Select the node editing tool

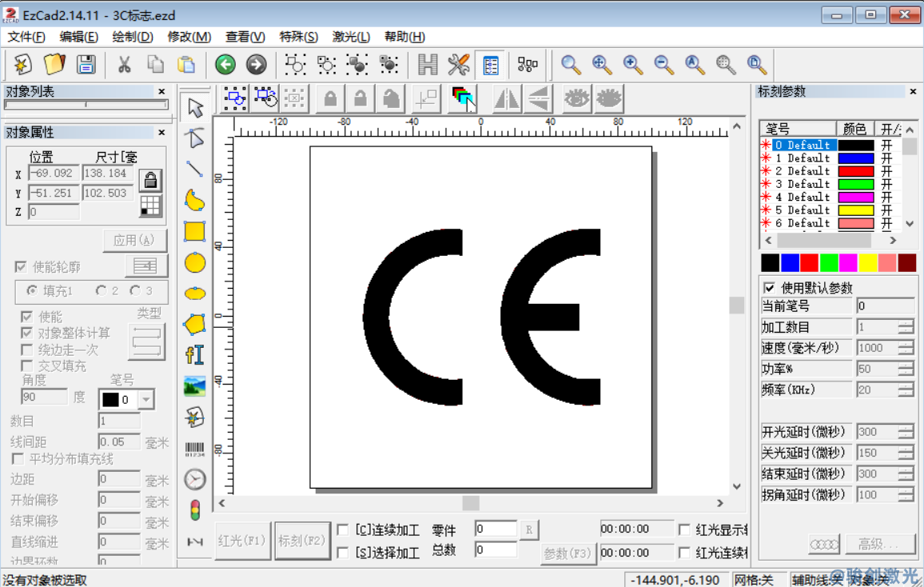[x=195, y=138]
